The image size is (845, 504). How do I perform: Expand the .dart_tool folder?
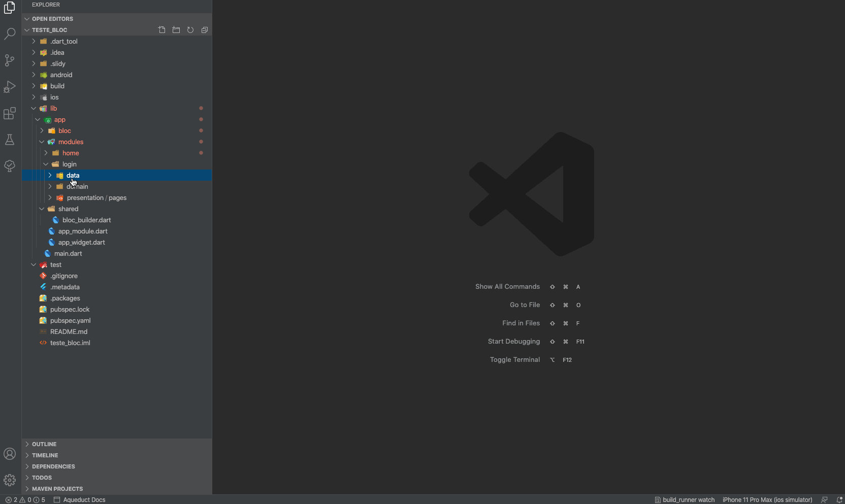117,42
